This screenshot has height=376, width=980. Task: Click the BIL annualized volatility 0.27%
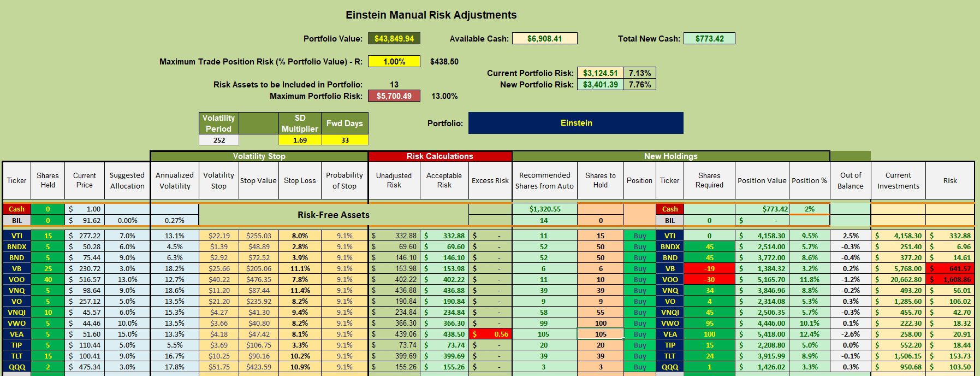tap(175, 220)
